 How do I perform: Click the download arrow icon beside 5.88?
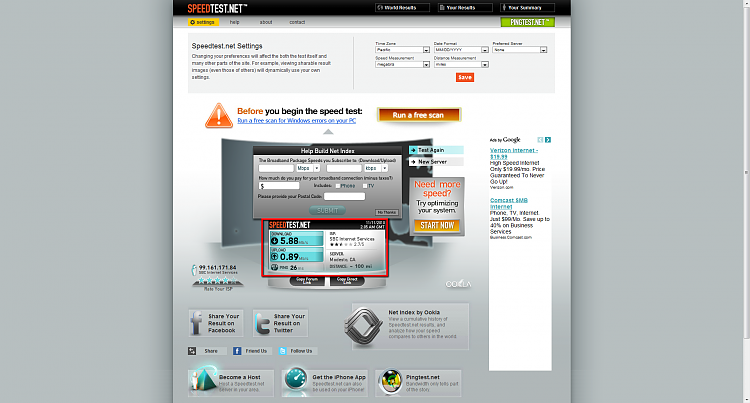(275, 241)
